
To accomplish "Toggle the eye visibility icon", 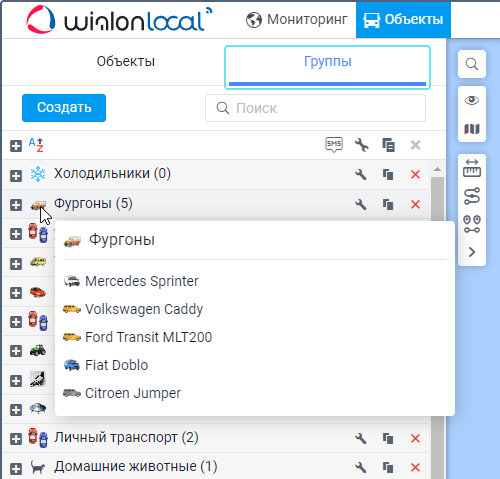I will 472,100.
